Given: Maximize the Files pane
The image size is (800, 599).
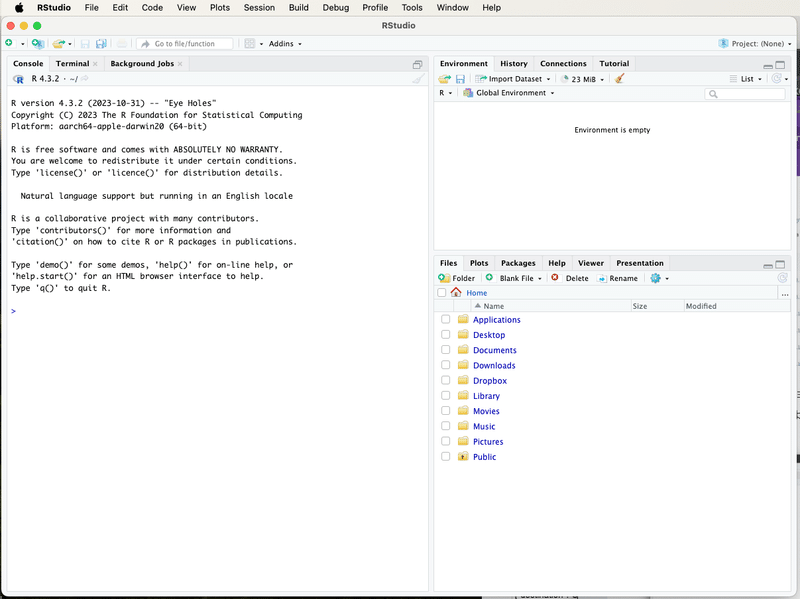Looking at the screenshot, I should click(x=780, y=264).
